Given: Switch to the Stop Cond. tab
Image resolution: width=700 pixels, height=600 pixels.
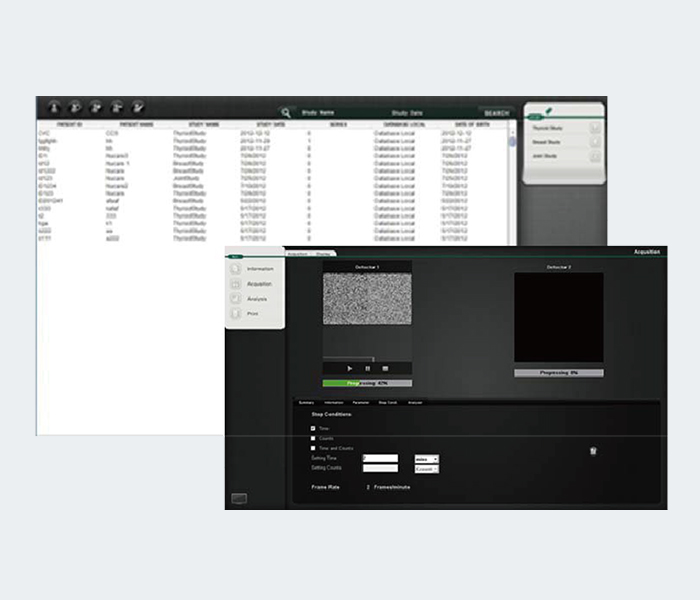Looking at the screenshot, I should 388,403.
